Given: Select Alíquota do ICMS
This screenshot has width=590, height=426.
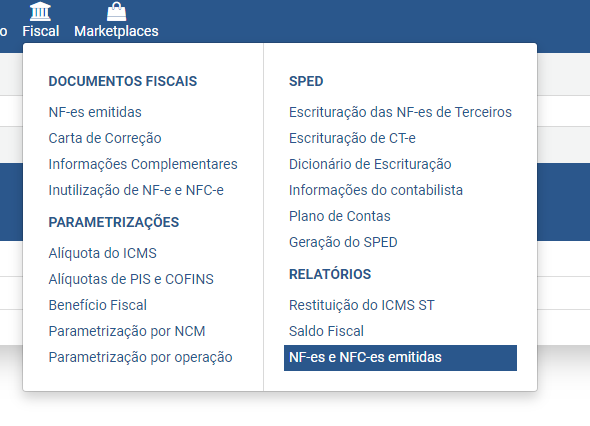Looking at the screenshot, I should (102, 253).
